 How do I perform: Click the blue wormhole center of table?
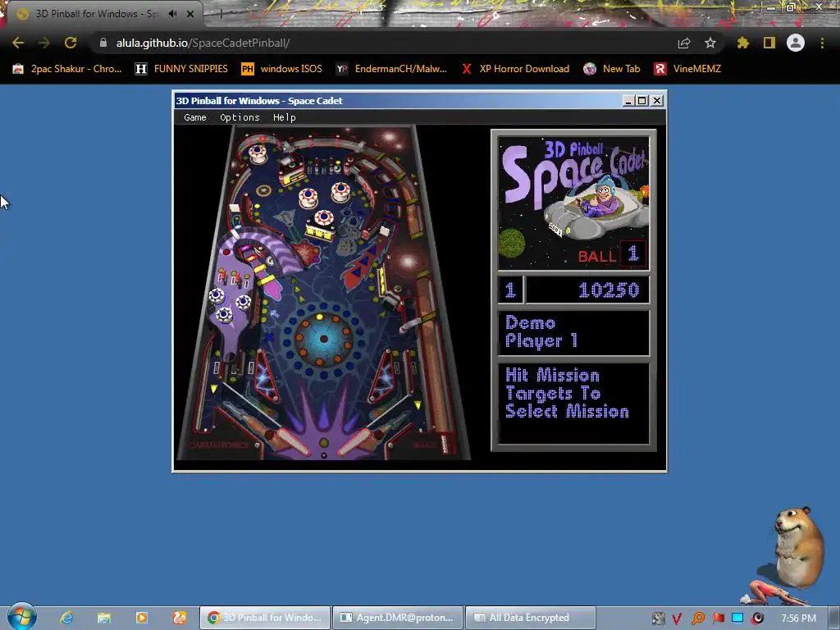point(323,339)
